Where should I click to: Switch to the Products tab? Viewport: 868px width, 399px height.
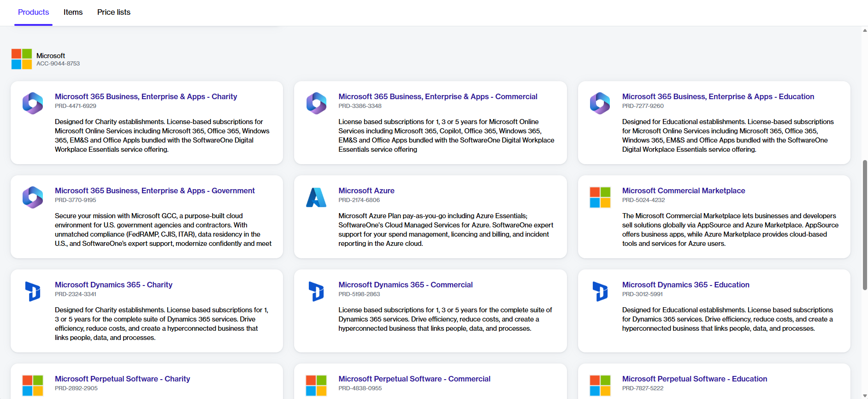point(33,12)
